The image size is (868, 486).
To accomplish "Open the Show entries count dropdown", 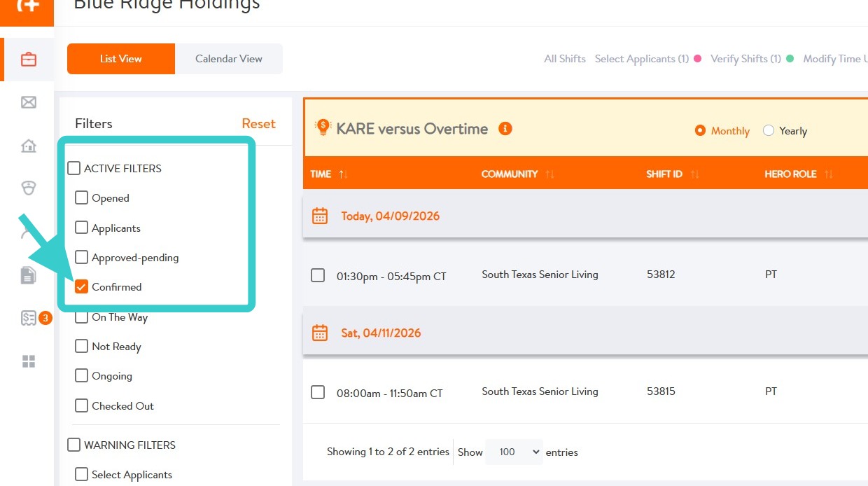I will 513,452.
